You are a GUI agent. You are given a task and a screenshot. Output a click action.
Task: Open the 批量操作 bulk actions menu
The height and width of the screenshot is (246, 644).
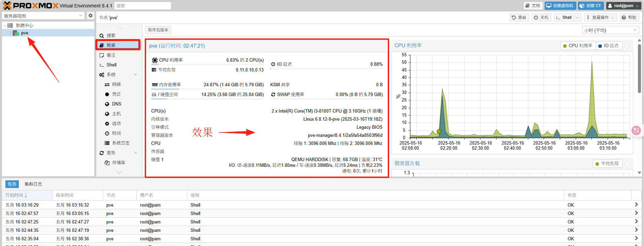[600, 18]
